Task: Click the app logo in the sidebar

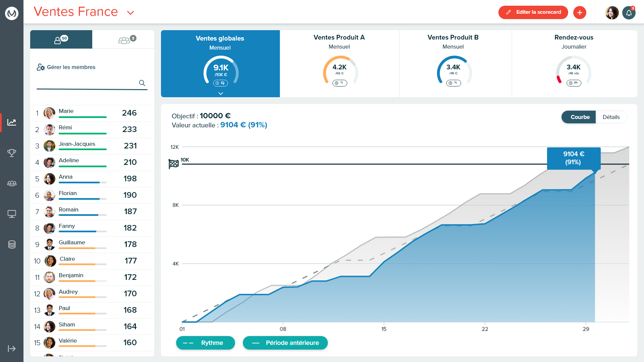Action: [x=12, y=13]
